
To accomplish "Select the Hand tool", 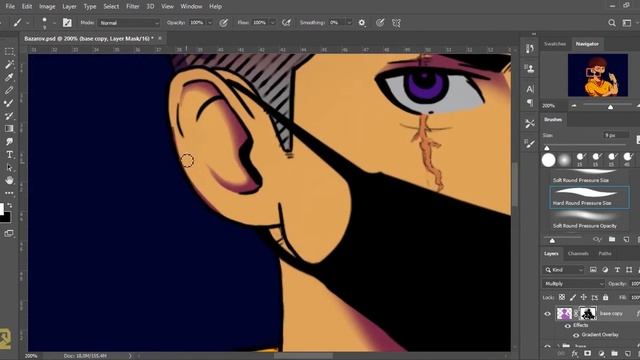I will (x=9, y=180).
